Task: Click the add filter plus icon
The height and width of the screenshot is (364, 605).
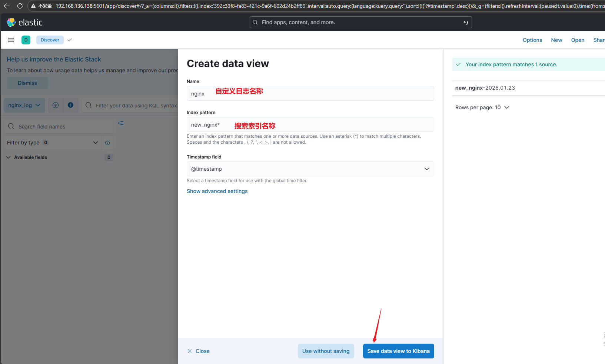Action: 70,105
